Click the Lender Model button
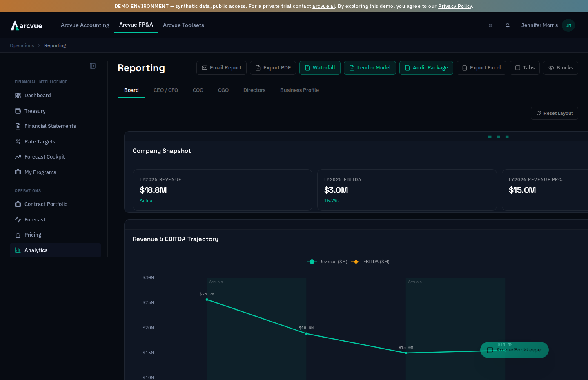Viewport: 588px width, 380px height. [370, 68]
